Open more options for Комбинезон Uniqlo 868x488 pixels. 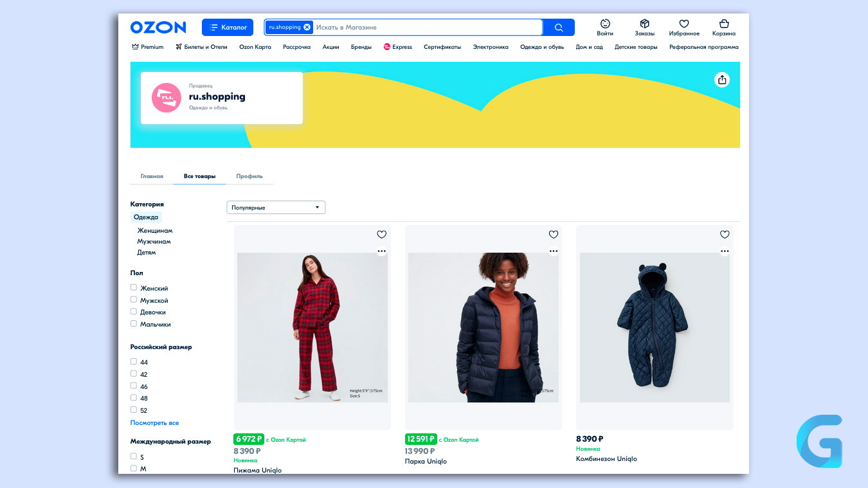725,251
